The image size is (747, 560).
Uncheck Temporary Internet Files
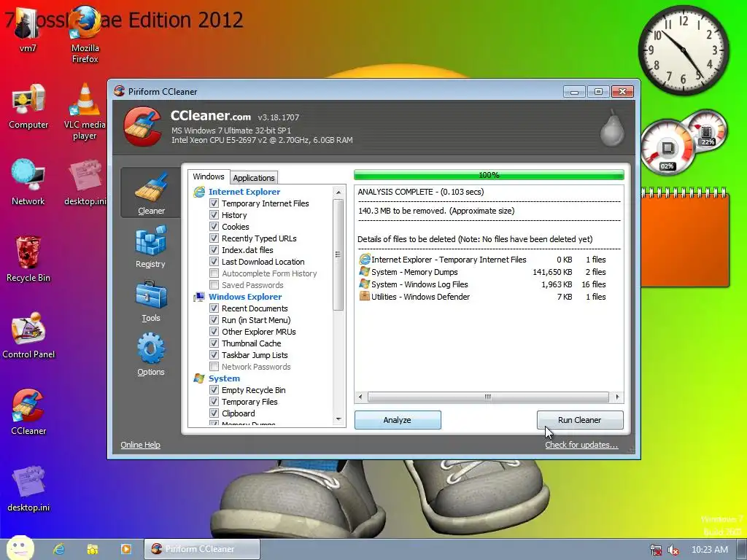tap(214, 203)
